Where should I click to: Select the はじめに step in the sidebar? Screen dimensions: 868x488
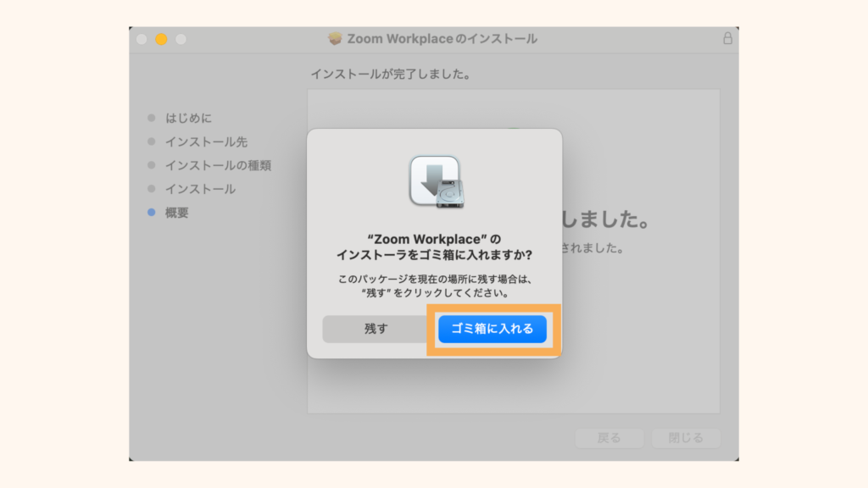click(x=189, y=118)
